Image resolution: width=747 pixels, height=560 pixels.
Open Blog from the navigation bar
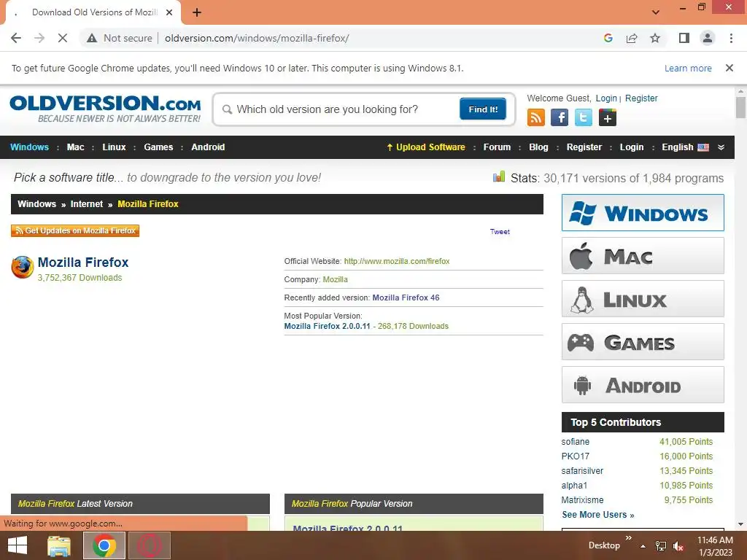538,147
